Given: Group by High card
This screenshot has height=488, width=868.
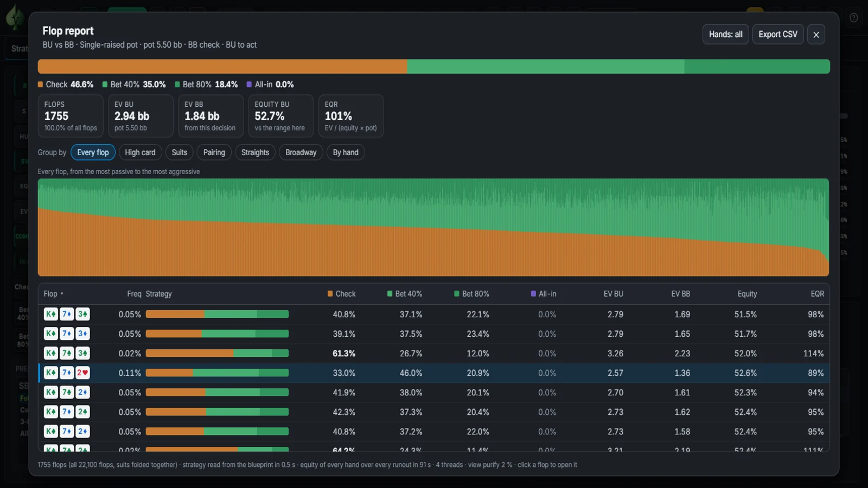Looking at the screenshot, I should 140,152.
